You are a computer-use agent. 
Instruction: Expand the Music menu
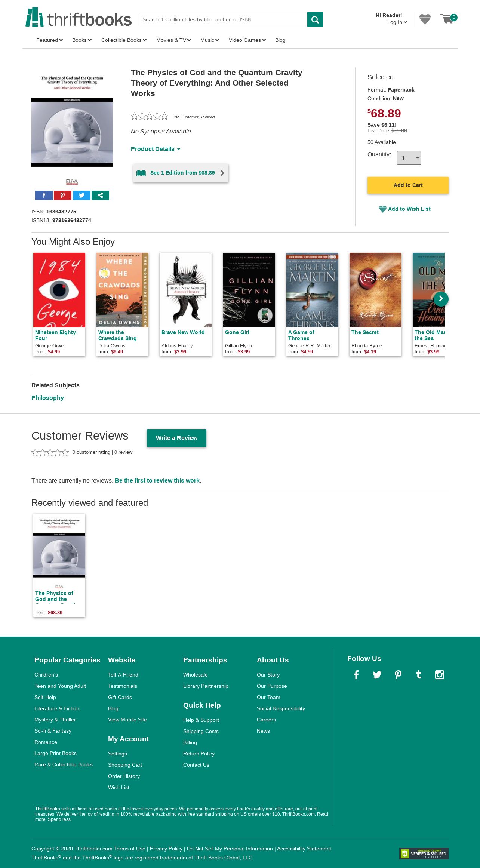[x=210, y=40]
